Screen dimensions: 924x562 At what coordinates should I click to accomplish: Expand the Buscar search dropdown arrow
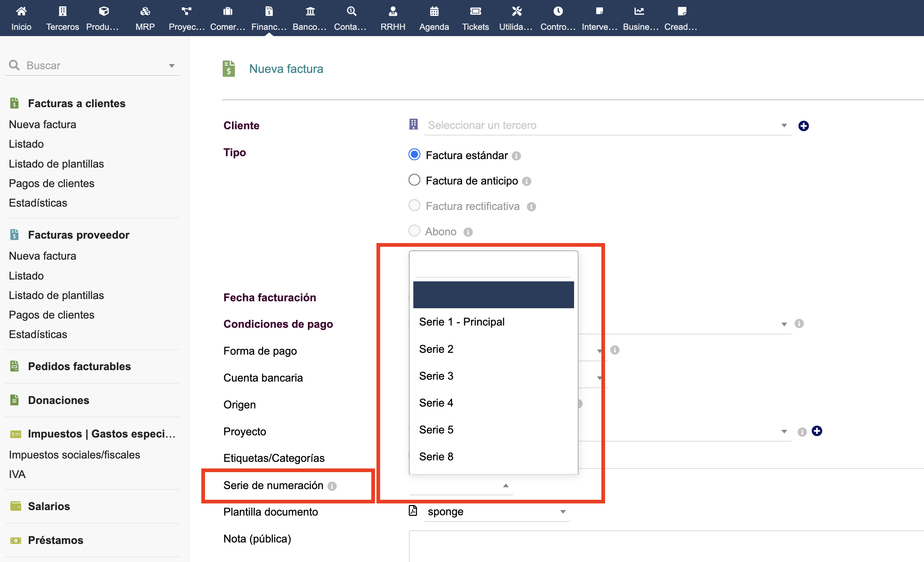(x=172, y=66)
